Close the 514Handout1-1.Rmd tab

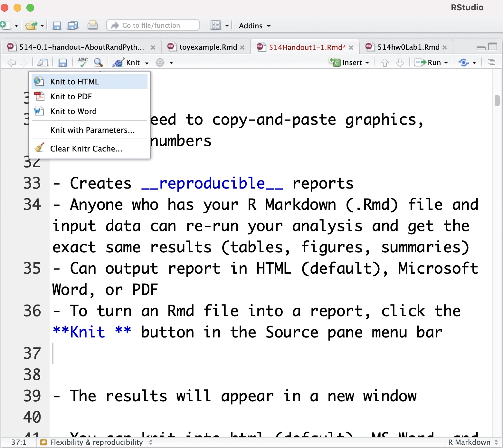(x=351, y=47)
